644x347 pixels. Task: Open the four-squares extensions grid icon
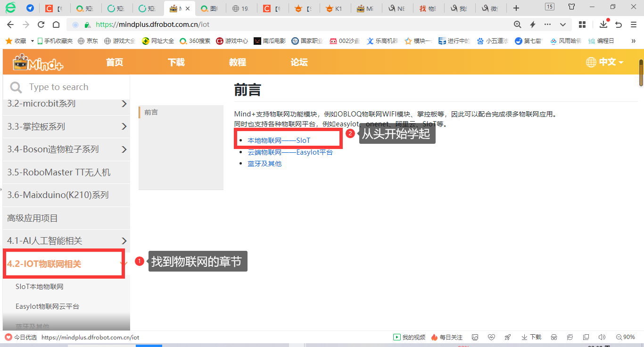click(x=582, y=25)
